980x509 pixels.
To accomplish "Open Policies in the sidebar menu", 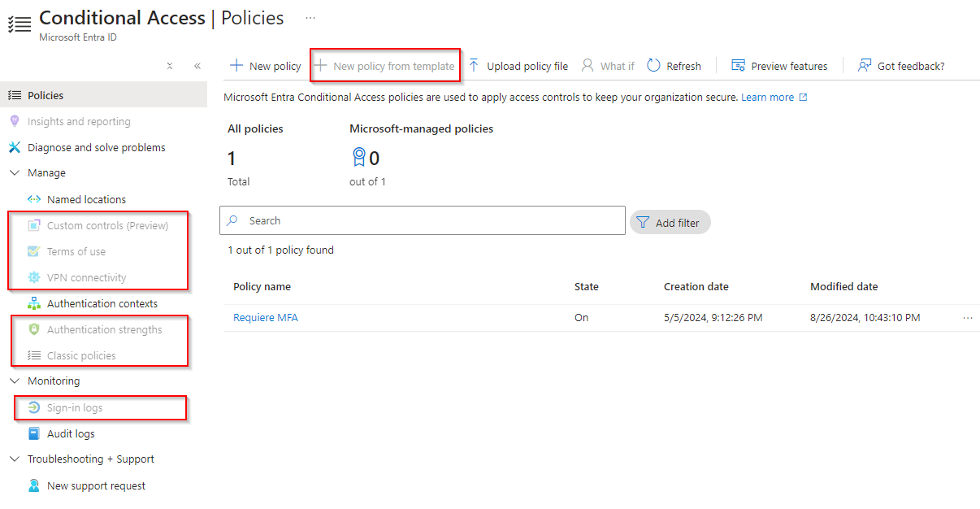I will click(103, 95).
